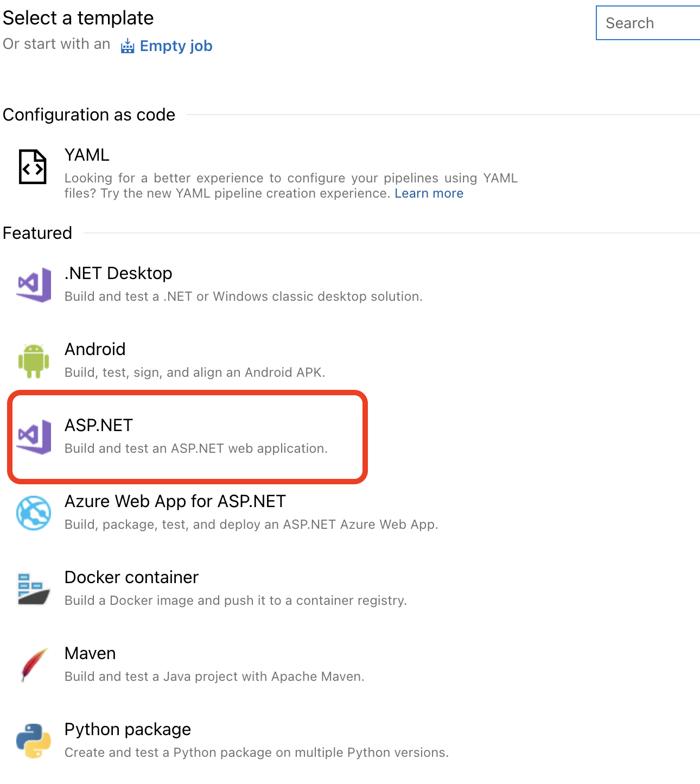
Task: Open the YAML Learn more link
Action: pyautogui.click(x=429, y=194)
